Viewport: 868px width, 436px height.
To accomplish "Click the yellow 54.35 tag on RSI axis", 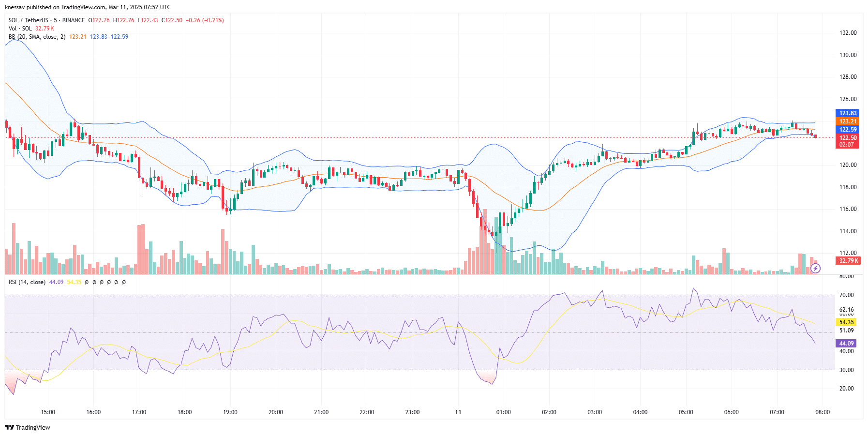I will [846, 322].
